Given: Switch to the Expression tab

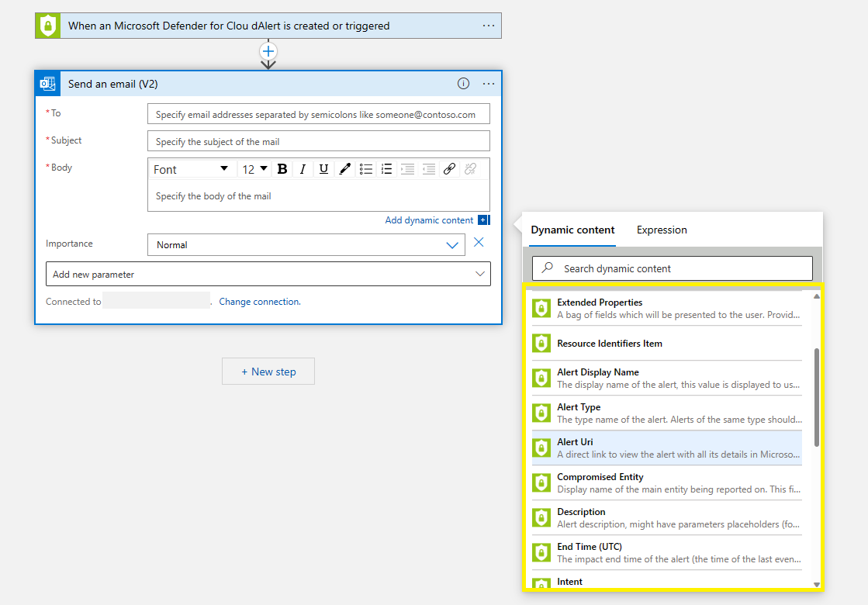Looking at the screenshot, I should (661, 230).
